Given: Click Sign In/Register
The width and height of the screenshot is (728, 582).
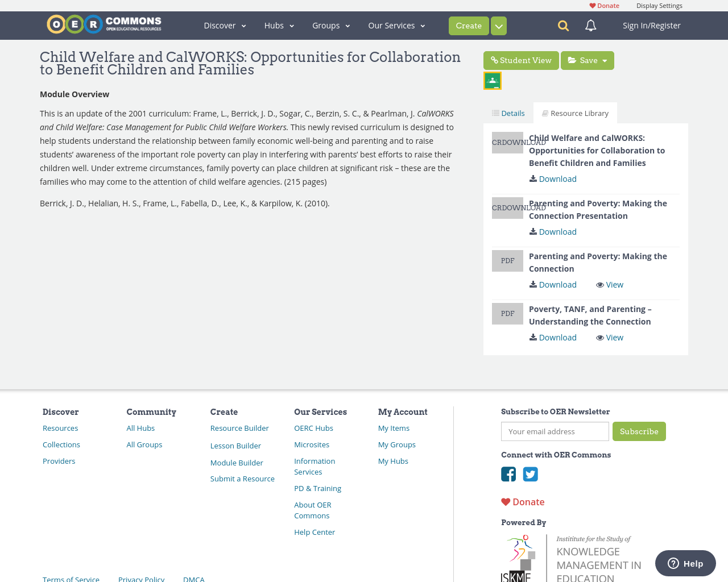Looking at the screenshot, I should (652, 24).
